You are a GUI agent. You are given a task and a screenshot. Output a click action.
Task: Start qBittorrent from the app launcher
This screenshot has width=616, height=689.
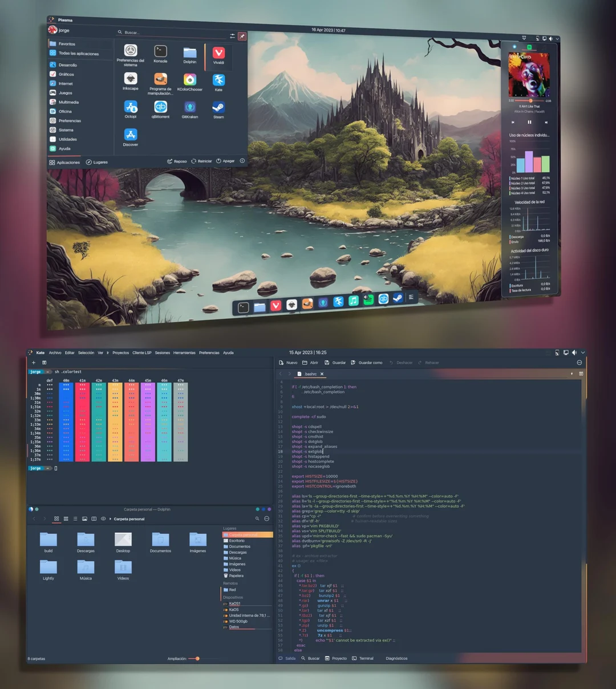(161, 108)
